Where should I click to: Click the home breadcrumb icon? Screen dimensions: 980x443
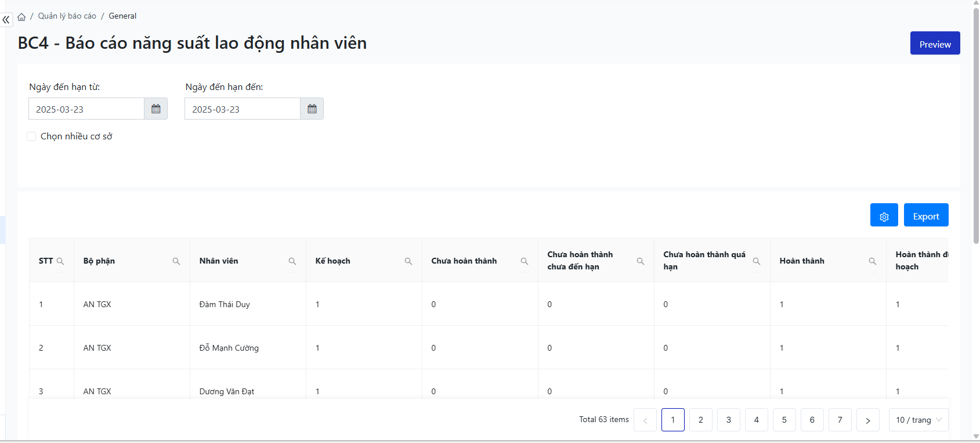[21, 17]
